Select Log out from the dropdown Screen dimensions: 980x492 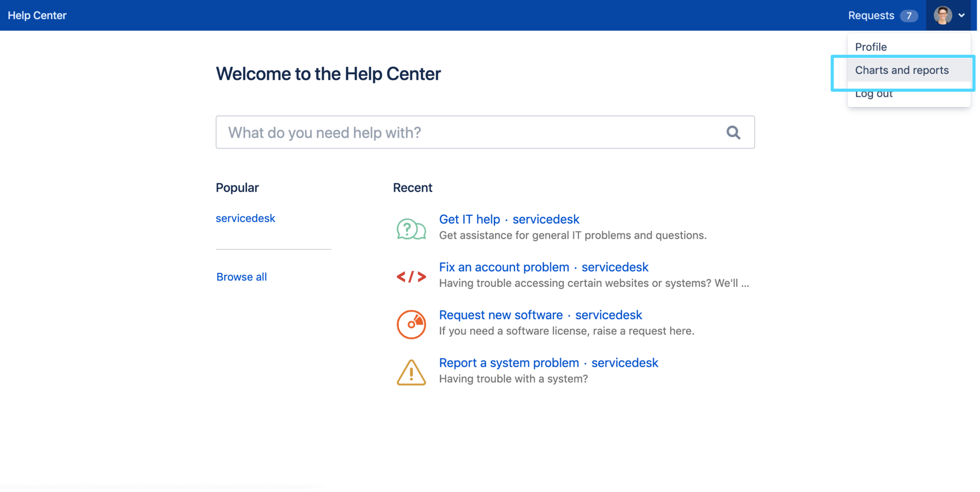874,93
